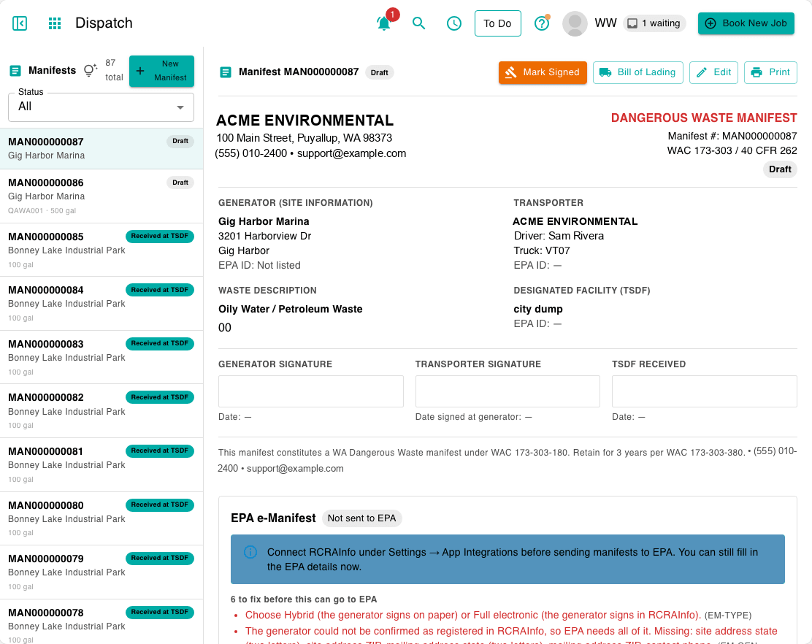Click the Draft chip under WAC 173-303 reference

point(779,169)
